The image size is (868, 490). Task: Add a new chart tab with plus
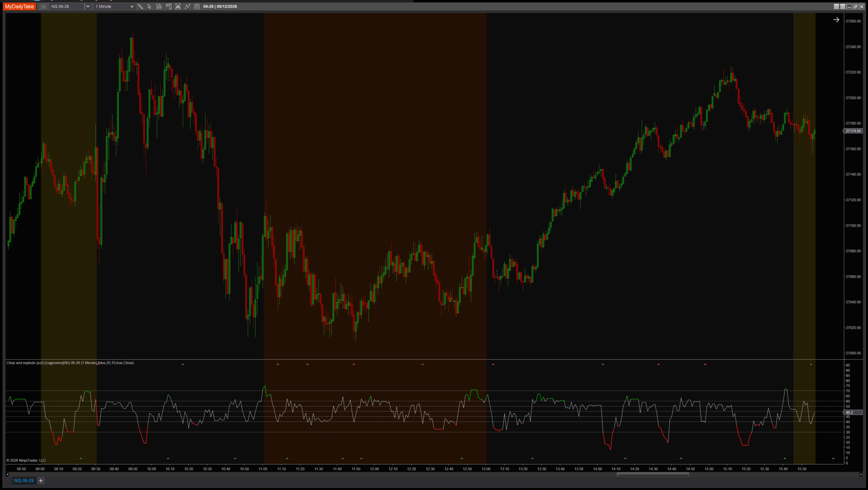(x=41, y=481)
